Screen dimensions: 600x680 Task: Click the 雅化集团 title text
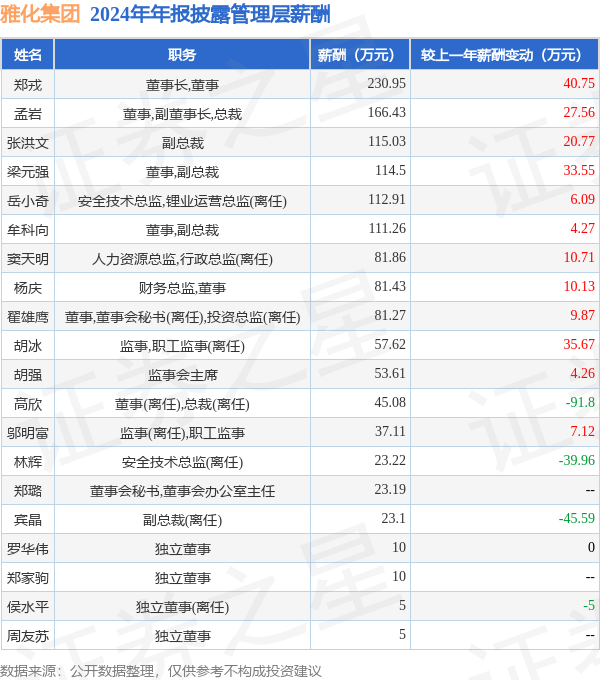click(x=40, y=14)
